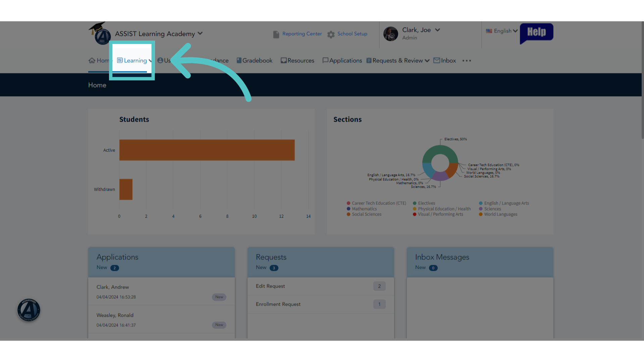The image size is (644, 362).
Task: Toggle English / Language Arts legend entry
Action: pos(504,203)
